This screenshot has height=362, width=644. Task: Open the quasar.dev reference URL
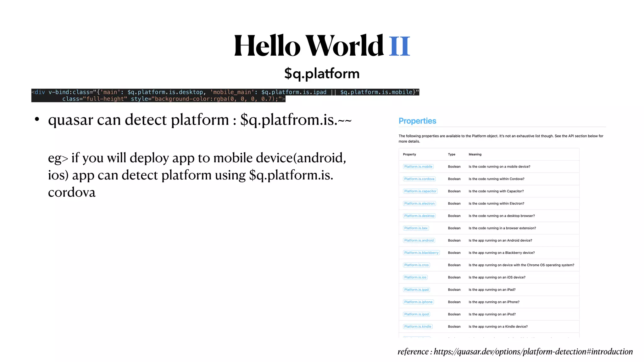[x=533, y=352]
